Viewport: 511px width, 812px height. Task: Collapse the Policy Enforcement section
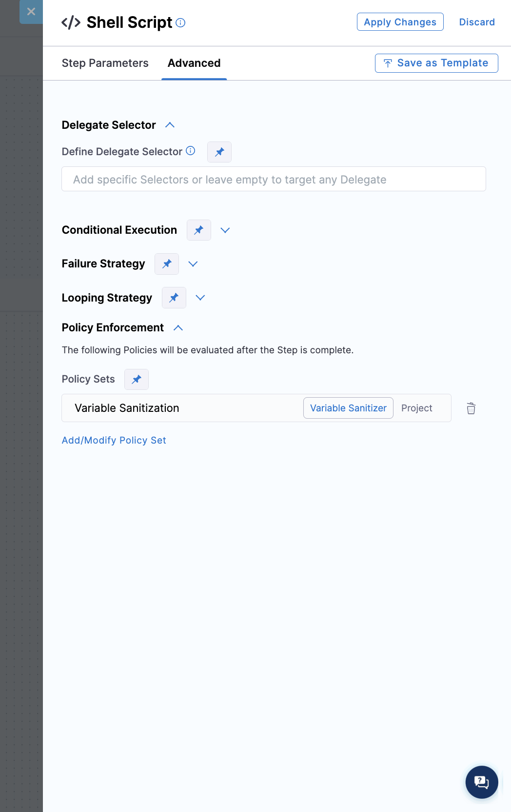178,328
